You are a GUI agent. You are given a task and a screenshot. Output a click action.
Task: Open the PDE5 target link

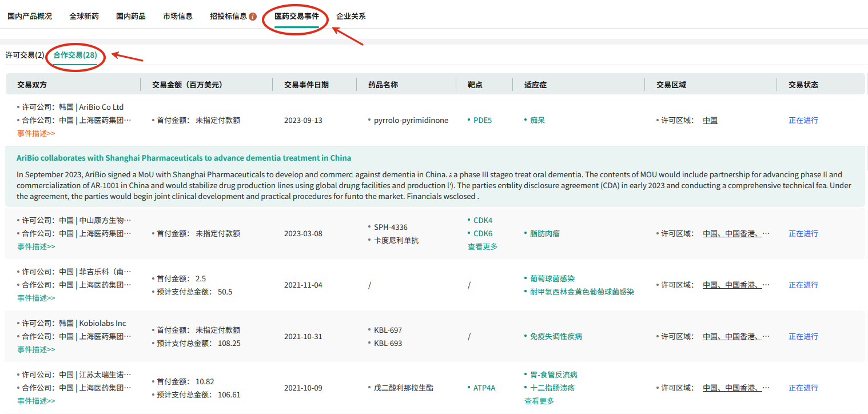(482, 120)
